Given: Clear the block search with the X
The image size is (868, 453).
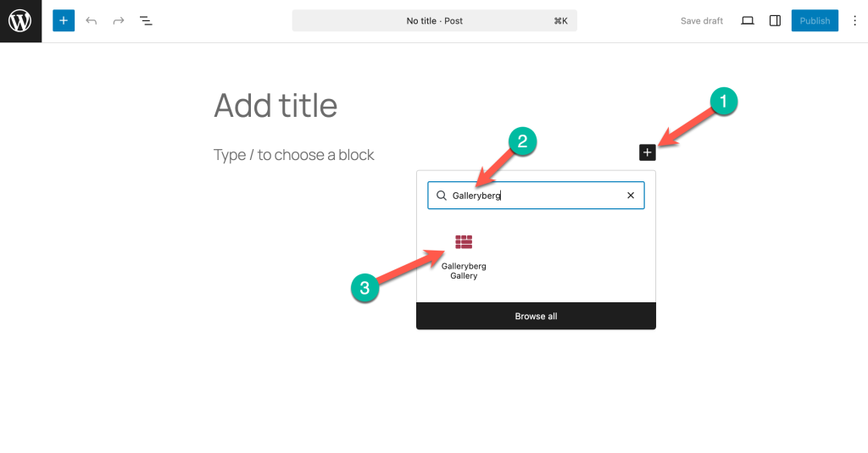Looking at the screenshot, I should pos(631,196).
